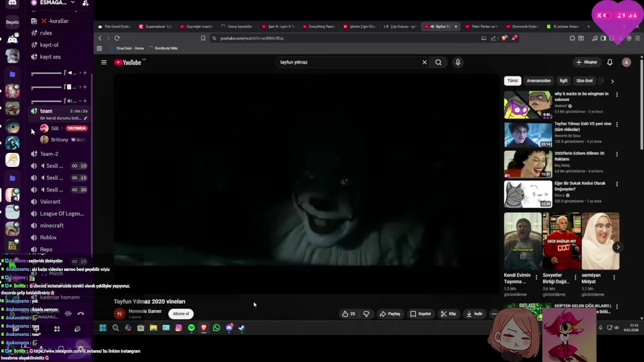
Task: Join the kayıt ses voice channel
Action: click(50, 57)
